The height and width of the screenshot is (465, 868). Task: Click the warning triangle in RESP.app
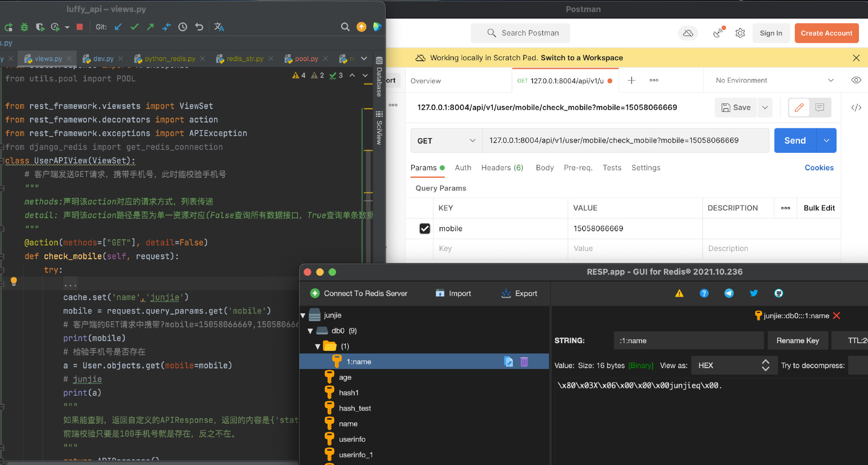pyautogui.click(x=679, y=294)
